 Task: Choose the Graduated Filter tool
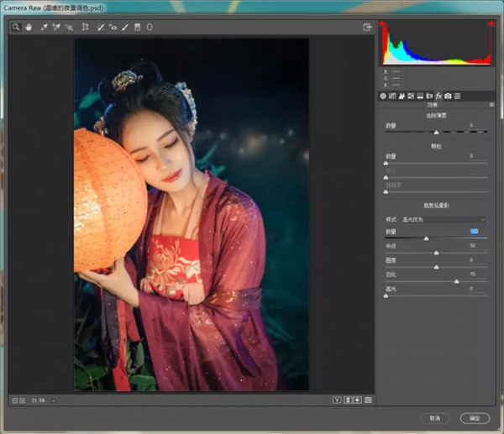(138, 27)
